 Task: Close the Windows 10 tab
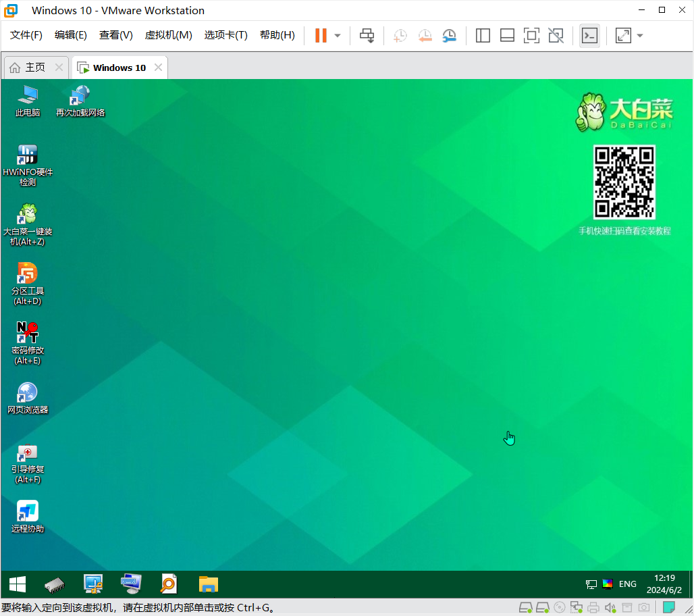pyautogui.click(x=158, y=68)
